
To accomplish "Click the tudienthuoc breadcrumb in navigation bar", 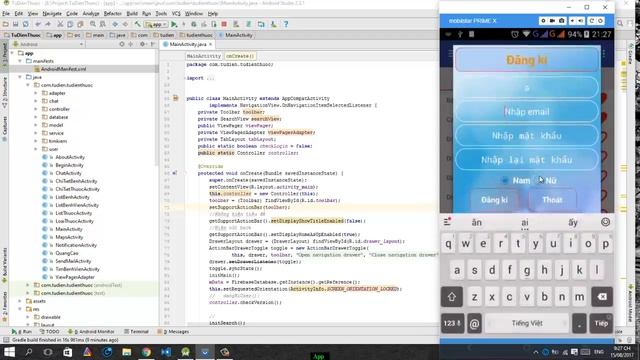I will point(196,35).
